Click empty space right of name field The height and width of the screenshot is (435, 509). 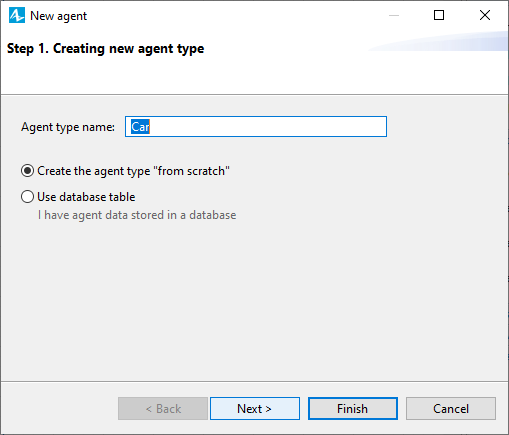[447, 127]
